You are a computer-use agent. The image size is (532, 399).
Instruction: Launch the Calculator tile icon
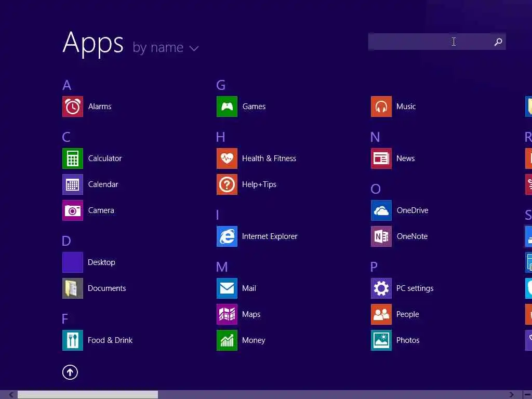(73, 158)
